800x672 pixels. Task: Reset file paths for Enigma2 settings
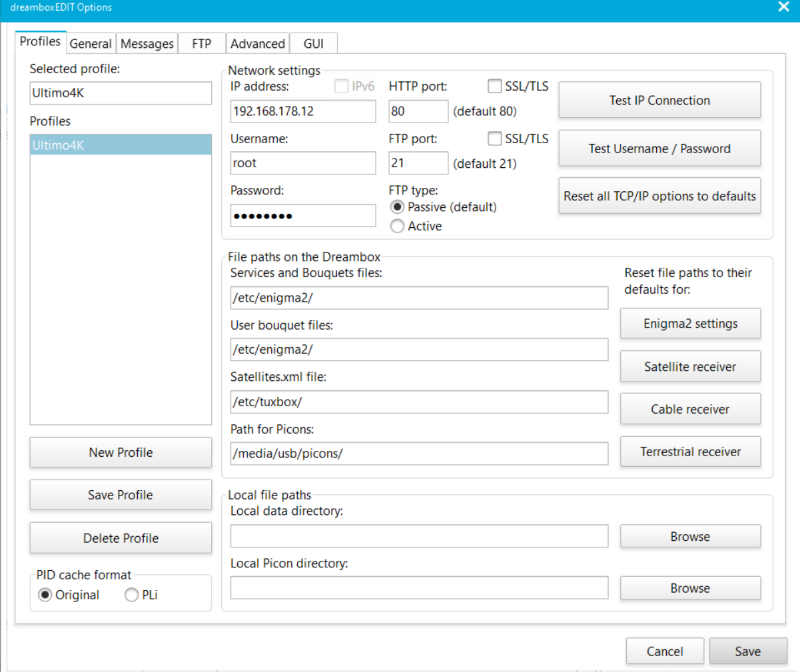tap(690, 324)
